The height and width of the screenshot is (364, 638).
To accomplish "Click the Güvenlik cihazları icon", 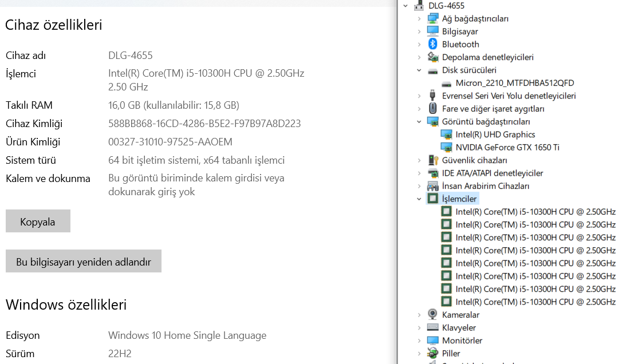I will tap(433, 160).
